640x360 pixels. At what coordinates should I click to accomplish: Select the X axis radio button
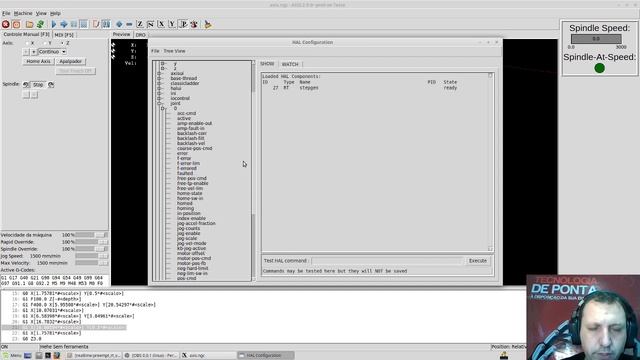coord(27,43)
